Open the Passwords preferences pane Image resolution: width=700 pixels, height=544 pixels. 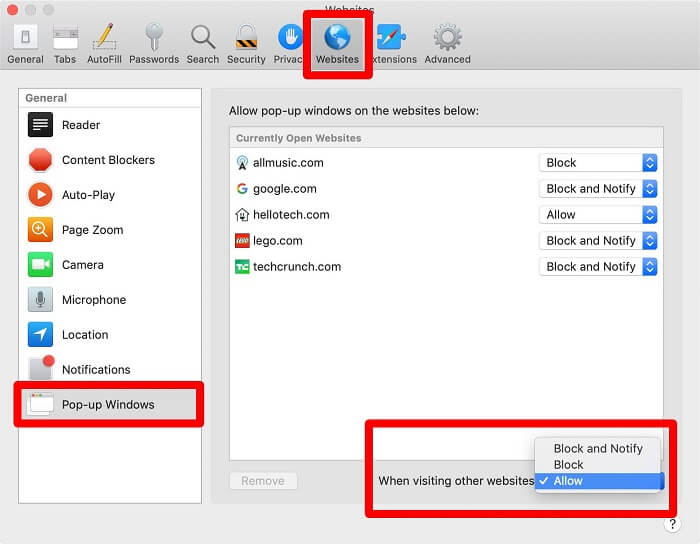pos(154,45)
